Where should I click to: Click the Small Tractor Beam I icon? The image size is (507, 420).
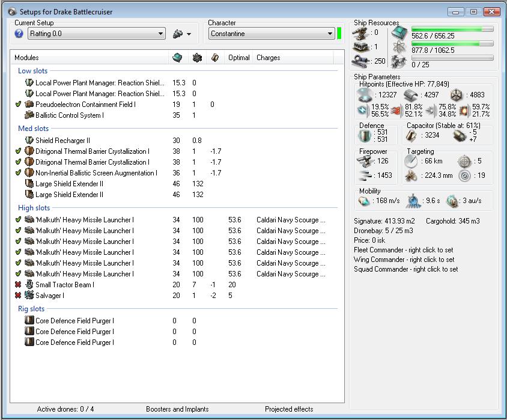click(x=29, y=285)
